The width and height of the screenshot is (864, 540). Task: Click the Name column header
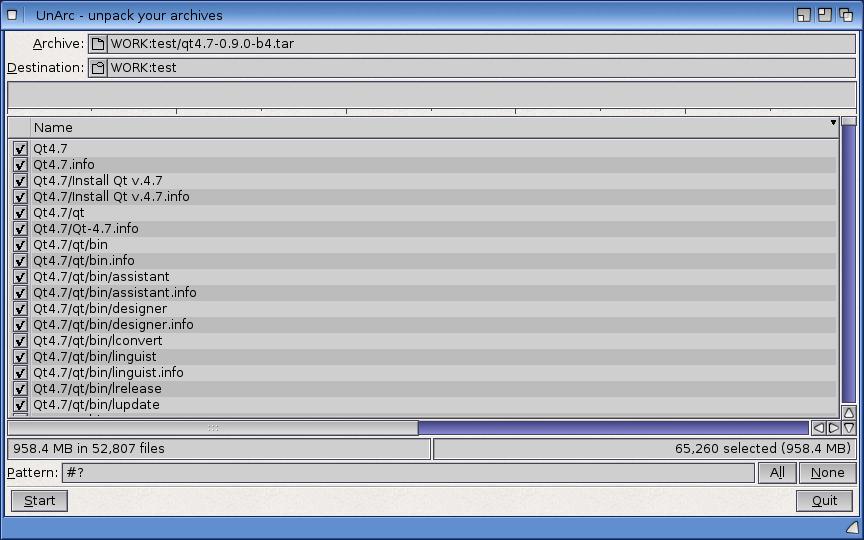pos(434,127)
